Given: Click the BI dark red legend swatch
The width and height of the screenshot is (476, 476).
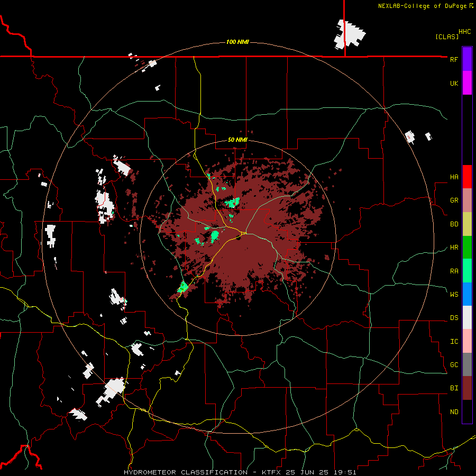Looking at the screenshot, I should tap(467, 388).
